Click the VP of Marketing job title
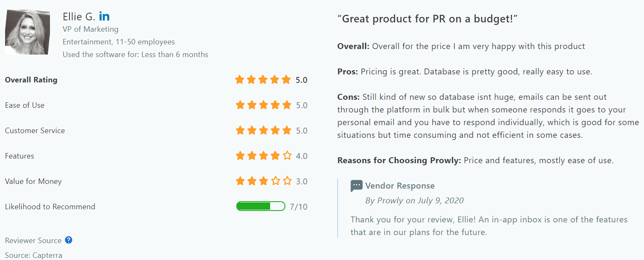The width and height of the screenshot is (644, 260). [x=91, y=29]
